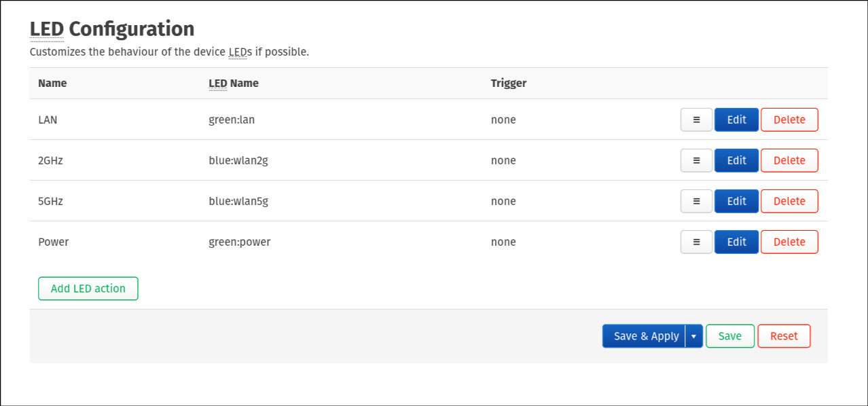Click the green Save button
The width and height of the screenshot is (868, 406).
(x=729, y=336)
